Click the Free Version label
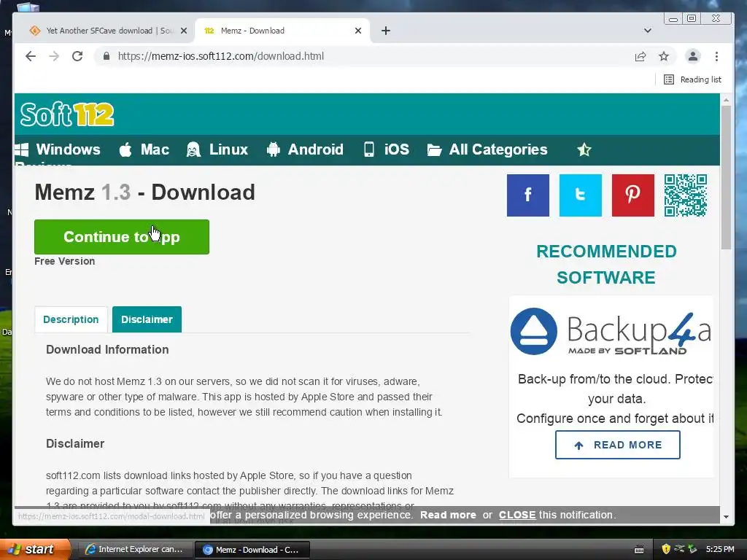747x560 pixels. [x=65, y=261]
